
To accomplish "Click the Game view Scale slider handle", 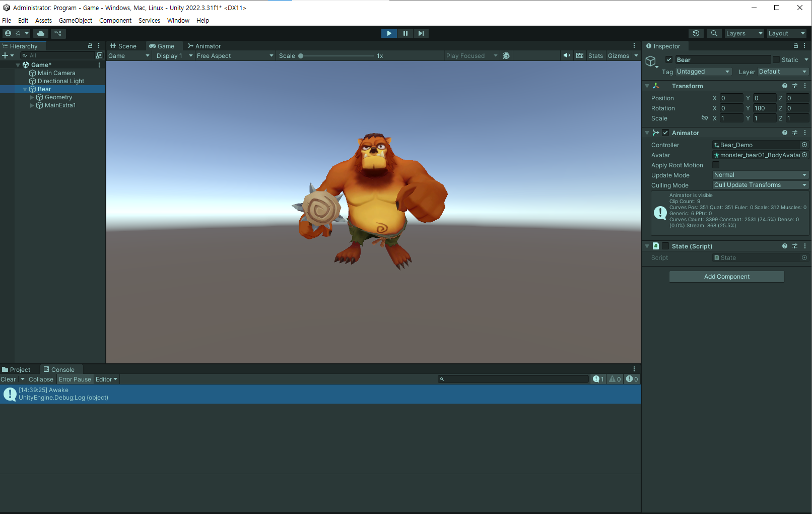I will 301,55.
